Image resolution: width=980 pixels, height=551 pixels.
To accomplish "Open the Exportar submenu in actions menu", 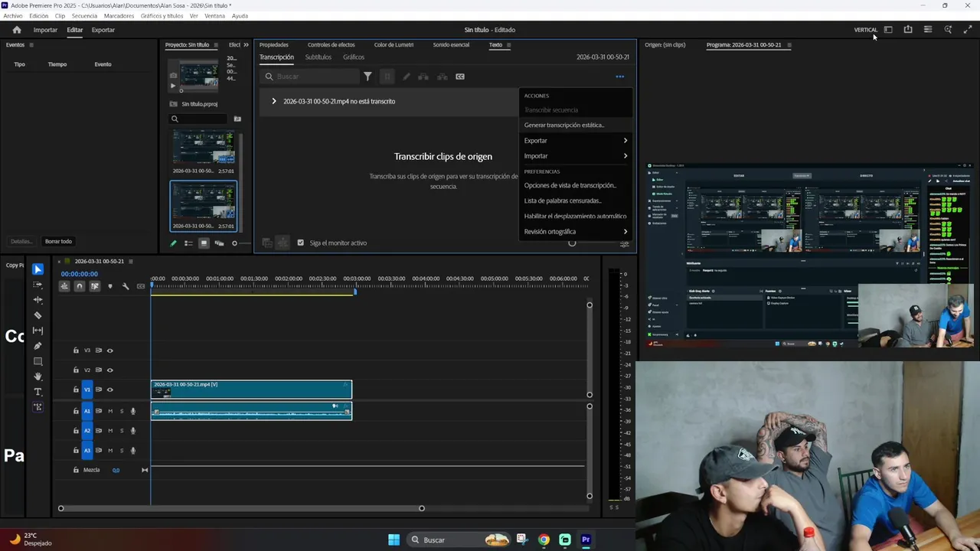I will (x=576, y=141).
